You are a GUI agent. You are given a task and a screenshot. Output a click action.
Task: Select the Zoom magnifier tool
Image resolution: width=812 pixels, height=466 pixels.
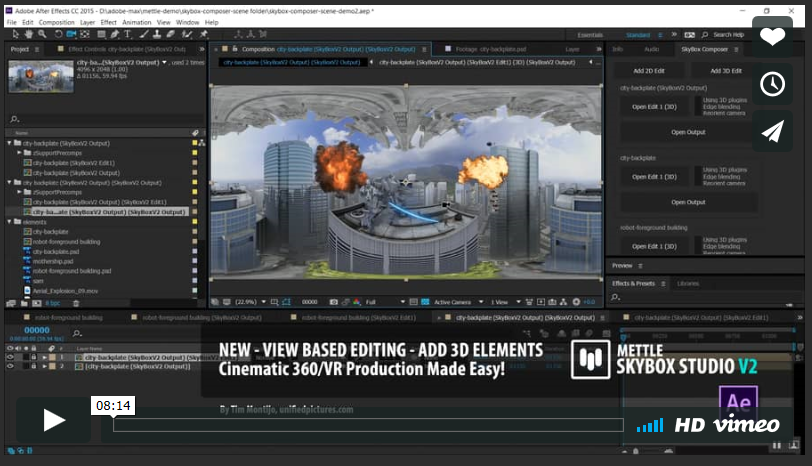point(42,34)
